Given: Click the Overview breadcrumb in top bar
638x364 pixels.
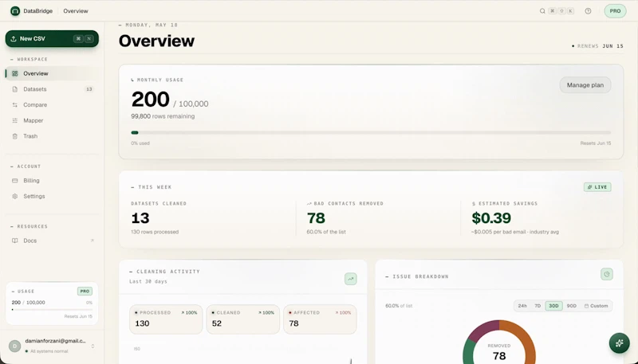Looking at the screenshot, I should pos(76,11).
